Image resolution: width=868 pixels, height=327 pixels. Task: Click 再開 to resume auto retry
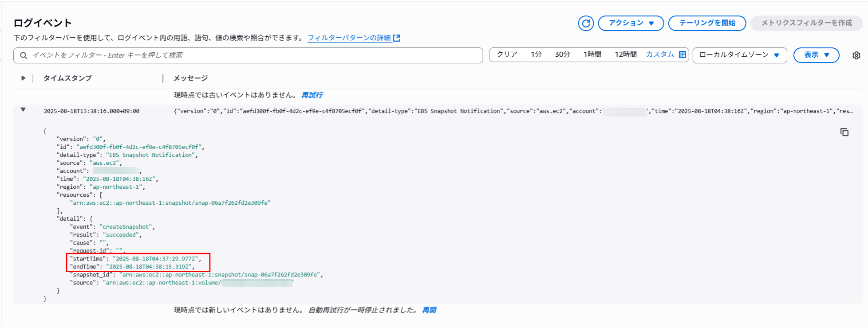(x=429, y=310)
